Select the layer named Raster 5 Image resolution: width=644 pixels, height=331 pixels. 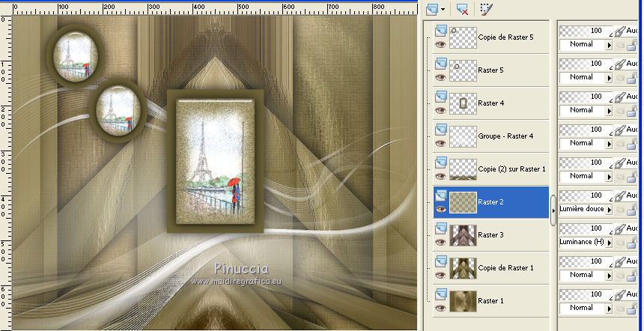[x=490, y=70]
